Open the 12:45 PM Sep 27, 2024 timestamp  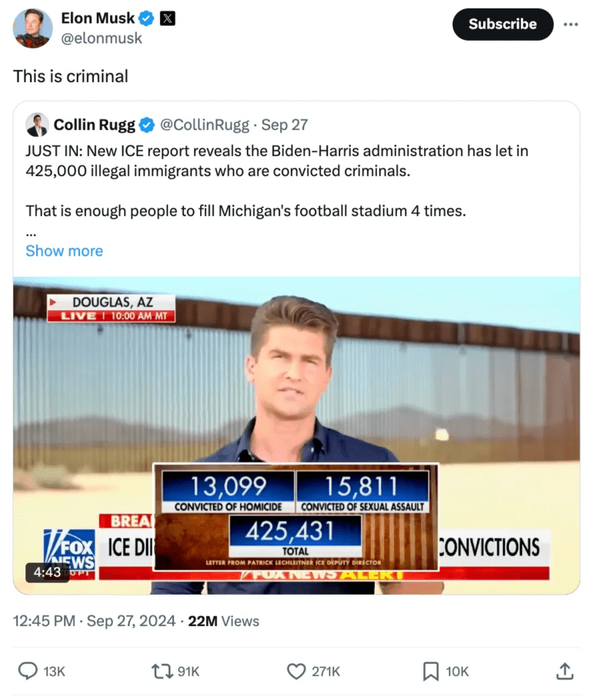(x=94, y=621)
